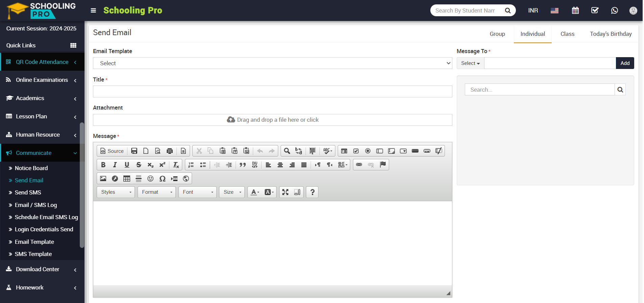This screenshot has width=644, height=303.
Task: Collapse the Communicate sidebar menu
Action: [42, 153]
